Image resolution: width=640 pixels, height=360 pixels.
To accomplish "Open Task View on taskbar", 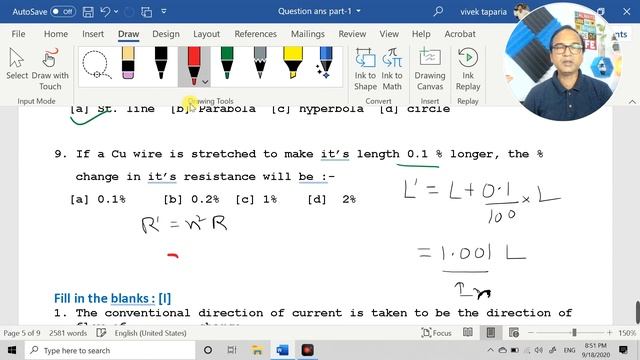I will (x=232, y=350).
